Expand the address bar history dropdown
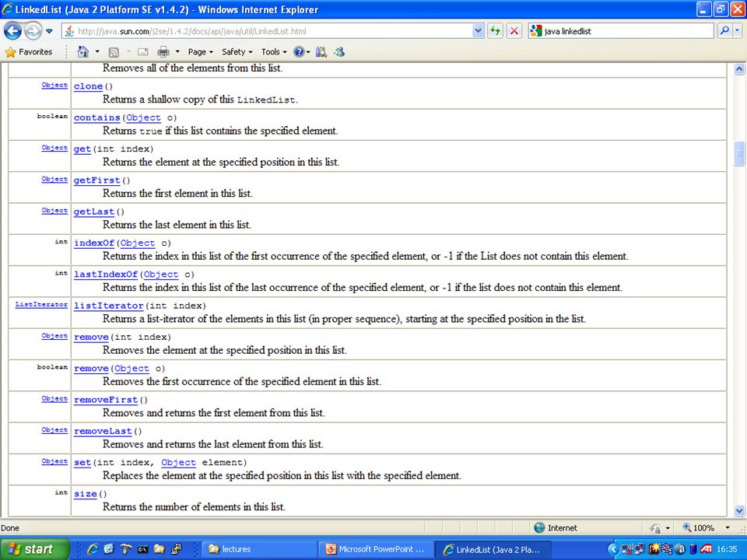The height and width of the screenshot is (560, 747). coord(478,31)
